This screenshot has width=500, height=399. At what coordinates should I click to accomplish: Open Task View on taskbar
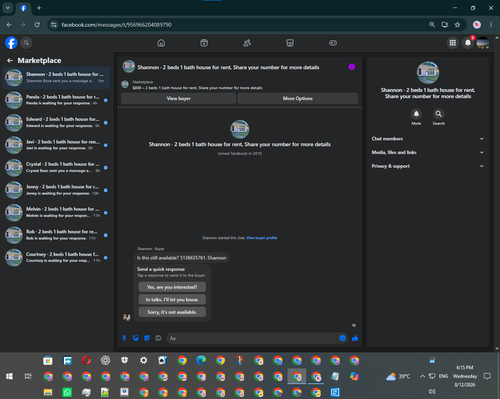point(28,376)
